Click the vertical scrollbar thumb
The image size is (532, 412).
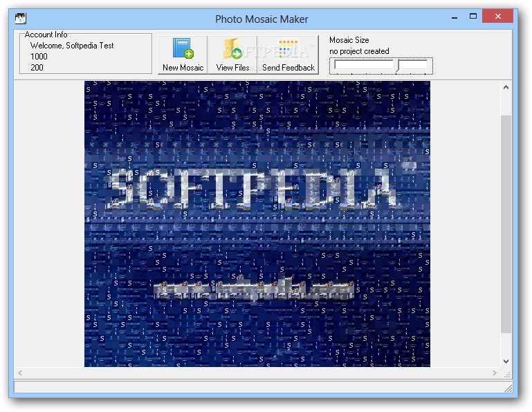(x=506, y=224)
